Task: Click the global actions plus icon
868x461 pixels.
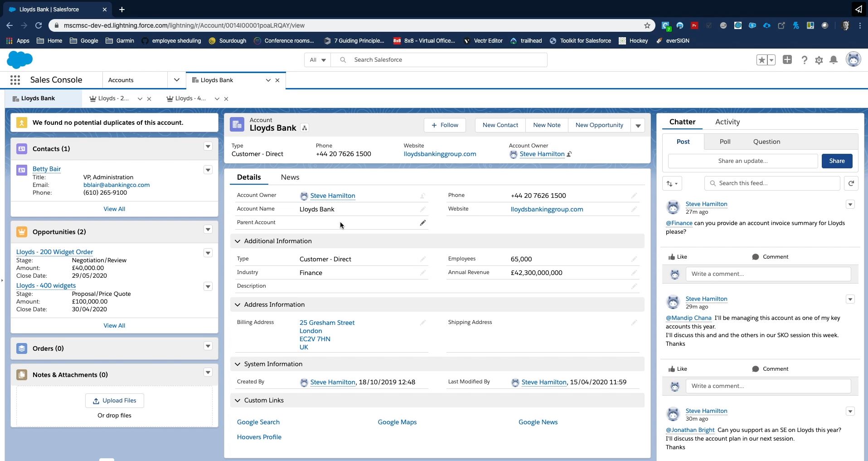Action: [x=787, y=60]
